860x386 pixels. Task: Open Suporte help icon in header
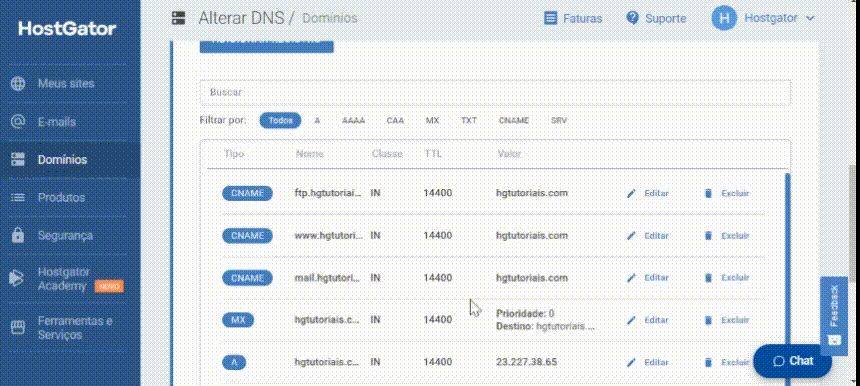pos(632,18)
